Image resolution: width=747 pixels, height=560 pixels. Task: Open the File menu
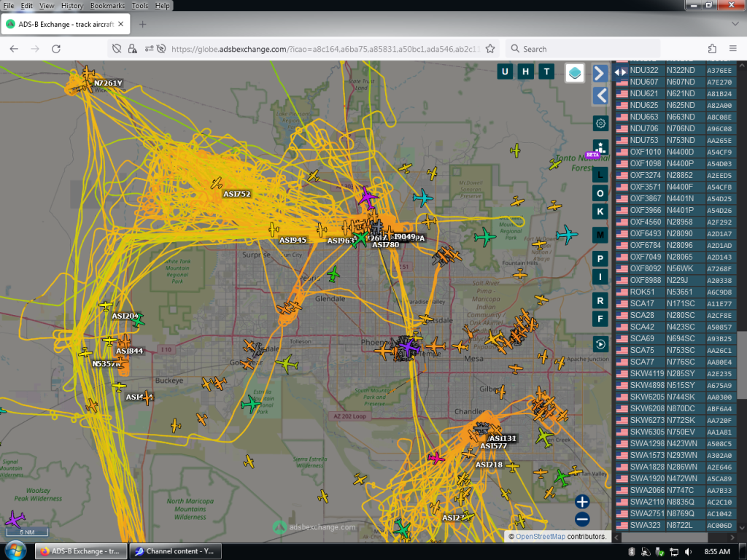click(x=9, y=6)
